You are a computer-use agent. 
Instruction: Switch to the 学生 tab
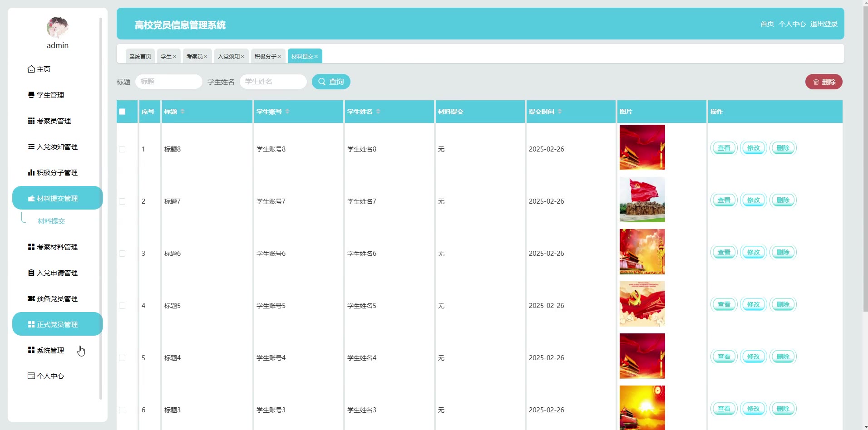tap(166, 56)
